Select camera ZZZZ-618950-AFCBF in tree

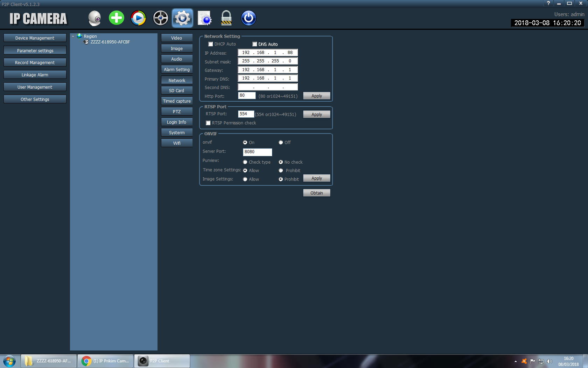pyautogui.click(x=110, y=42)
